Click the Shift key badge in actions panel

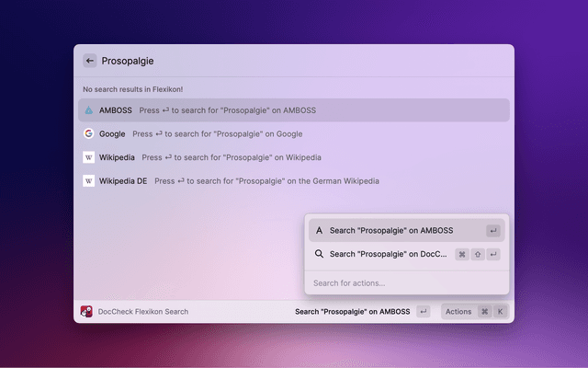[478, 254]
